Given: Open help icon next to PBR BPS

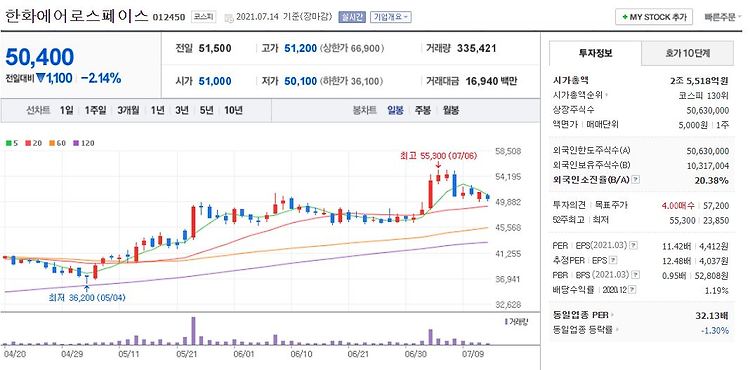Looking at the screenshot, I should [635, 275].
